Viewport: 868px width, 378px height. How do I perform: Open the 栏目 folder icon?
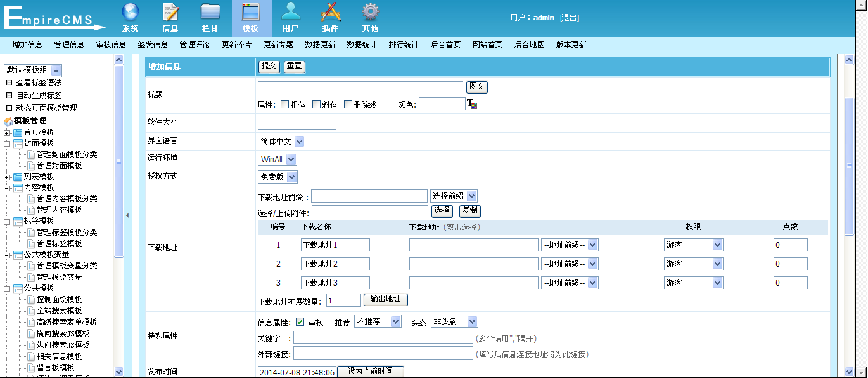click(210, 12)
